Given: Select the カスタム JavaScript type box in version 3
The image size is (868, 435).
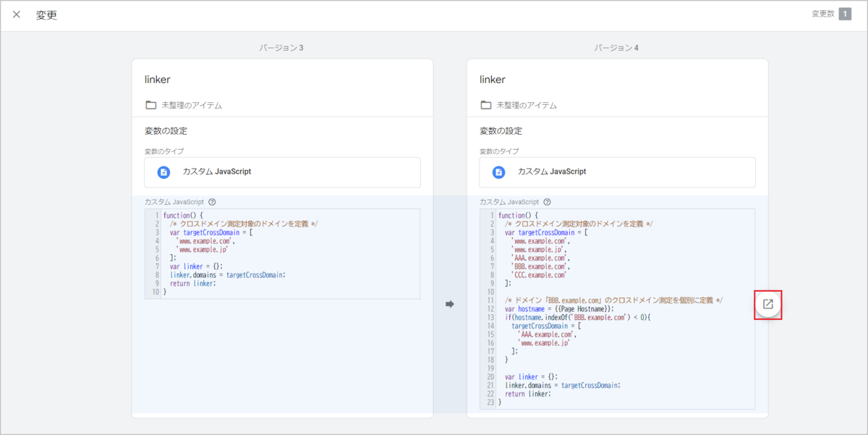Looking at the screenshot, I should click(282, 172).
